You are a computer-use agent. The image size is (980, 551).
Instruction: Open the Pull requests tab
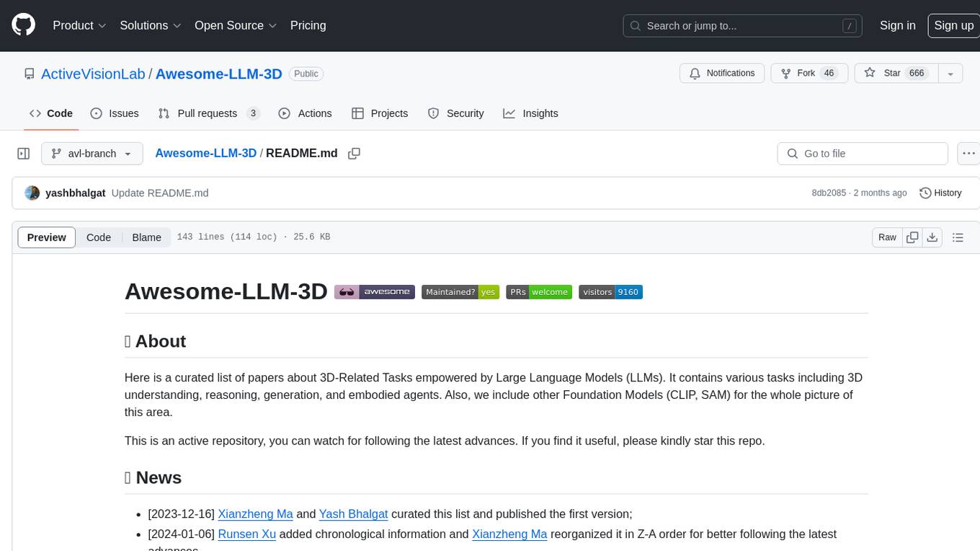(x=209, y=113)
